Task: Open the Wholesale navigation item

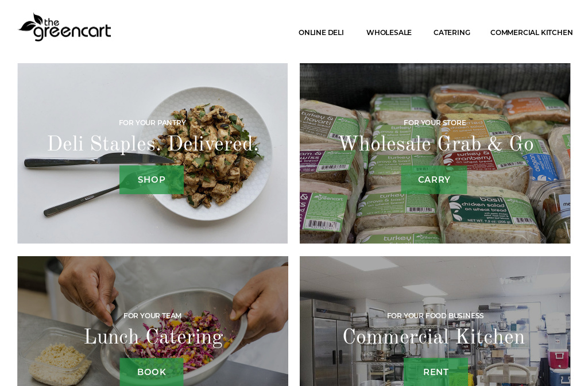Action: point(389,33)
